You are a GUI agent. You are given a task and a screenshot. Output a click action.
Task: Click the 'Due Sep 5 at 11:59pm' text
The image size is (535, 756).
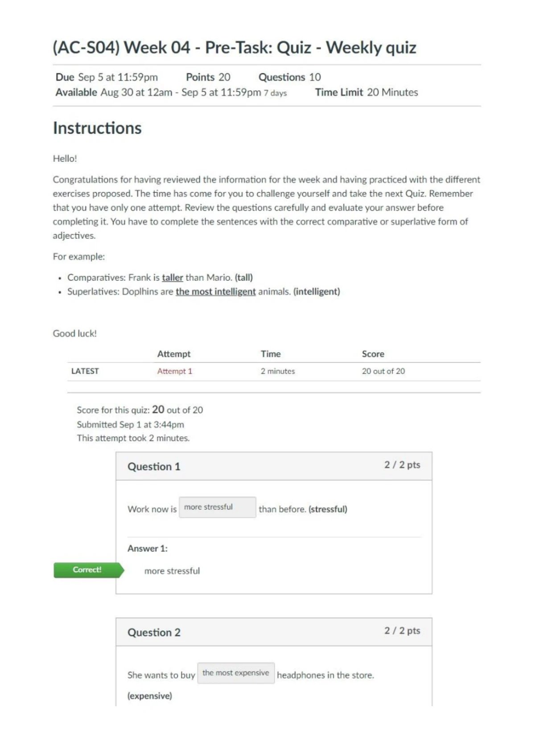point(107,77)
